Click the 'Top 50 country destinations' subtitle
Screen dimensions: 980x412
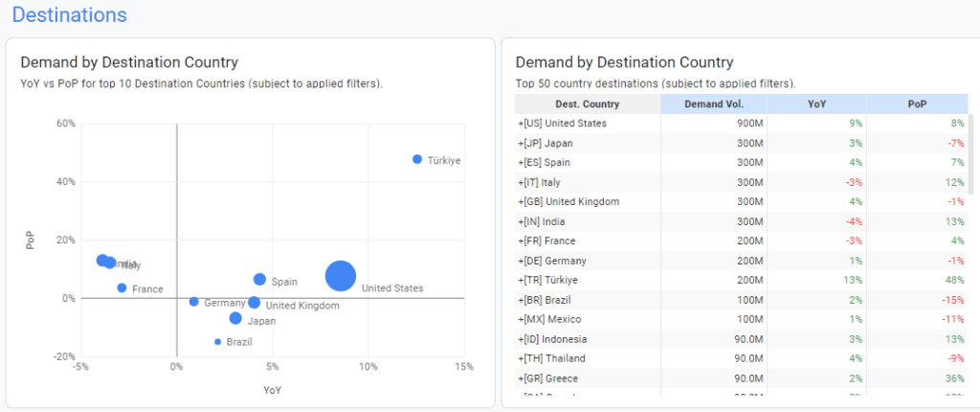click(656, 83)
